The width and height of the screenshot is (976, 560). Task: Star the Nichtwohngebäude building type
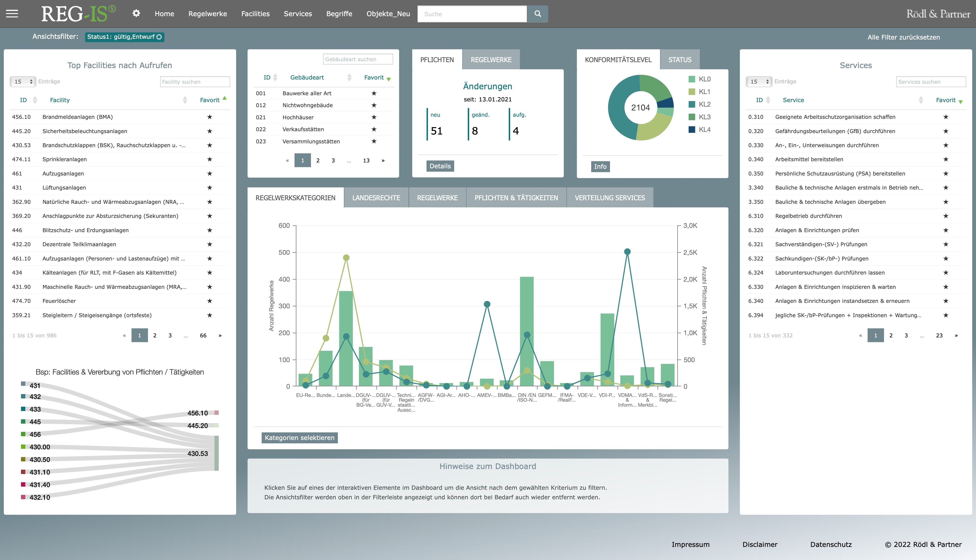[x=374, y=105]
